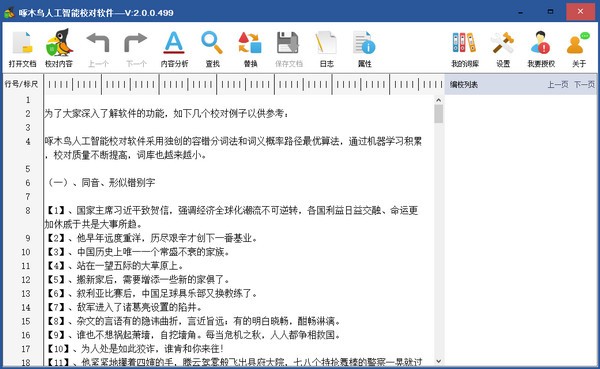Click 我要授权 license icon

541,49
